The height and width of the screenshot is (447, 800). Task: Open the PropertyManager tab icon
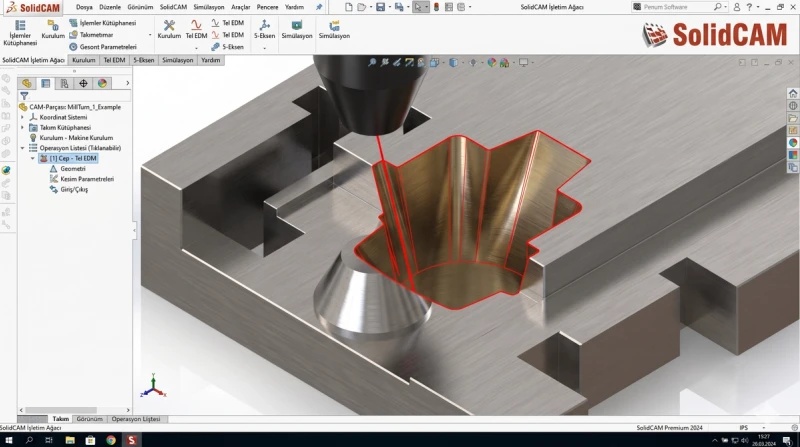45,83
